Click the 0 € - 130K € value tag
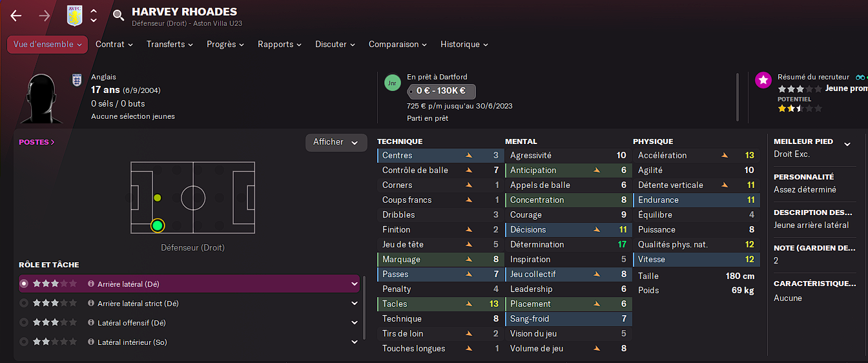Viewport: 868px width, 363px height. [x=442, y=92]
